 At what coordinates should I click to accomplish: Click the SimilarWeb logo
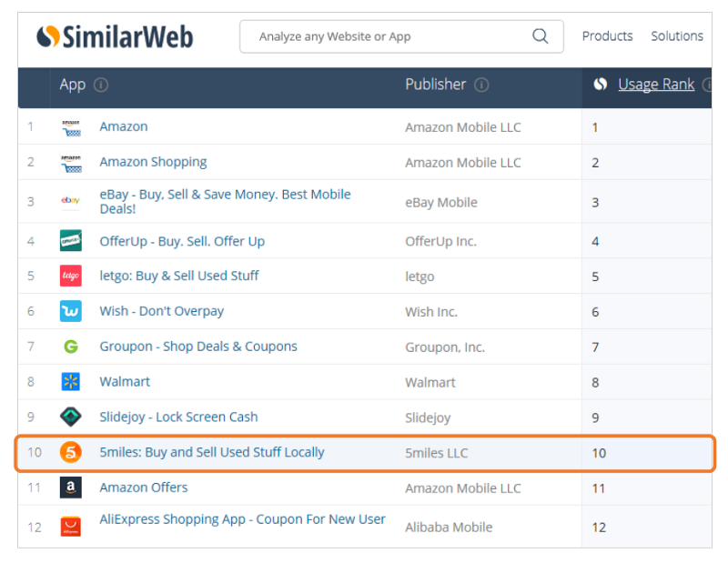tap(115, 36)
